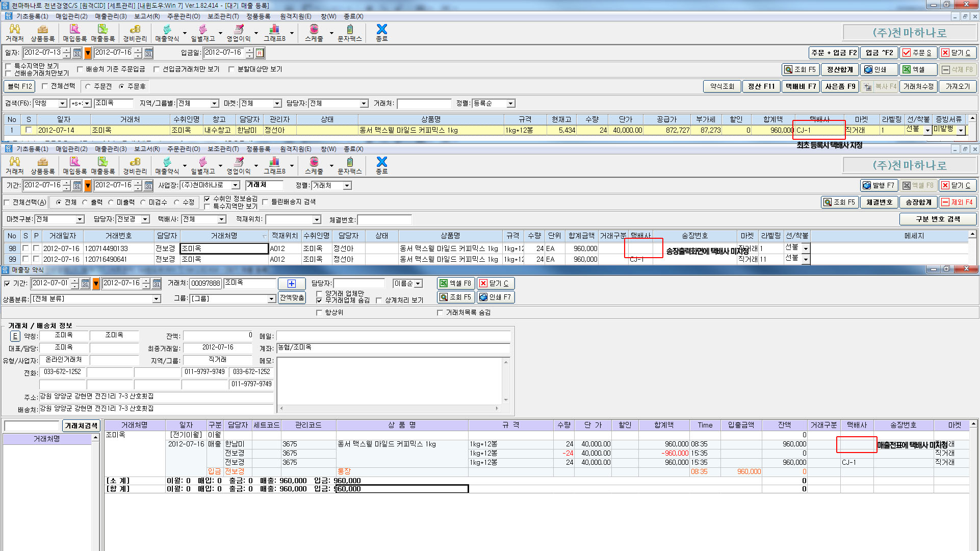
Task: Open 보고서(R) menu in top window
Action: coord(147,16)
